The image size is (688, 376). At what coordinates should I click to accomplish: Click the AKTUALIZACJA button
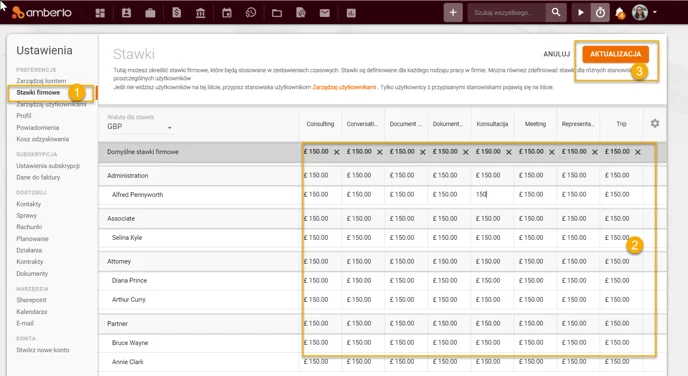(615, 54)
